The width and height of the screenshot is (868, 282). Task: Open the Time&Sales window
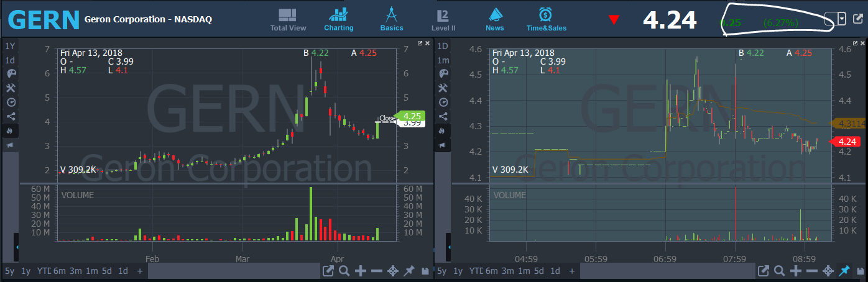click(546, 19)
